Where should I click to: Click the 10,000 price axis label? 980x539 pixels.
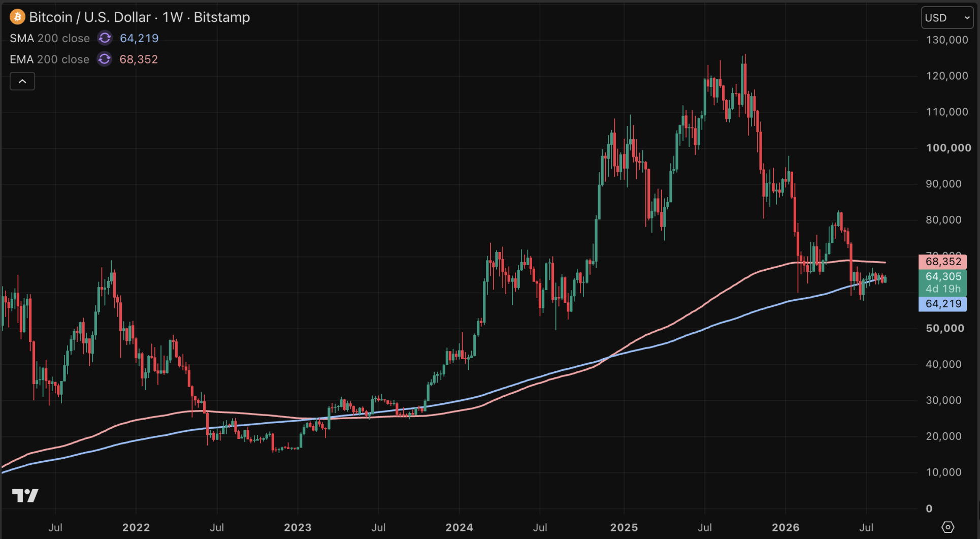tap(943, 472)
